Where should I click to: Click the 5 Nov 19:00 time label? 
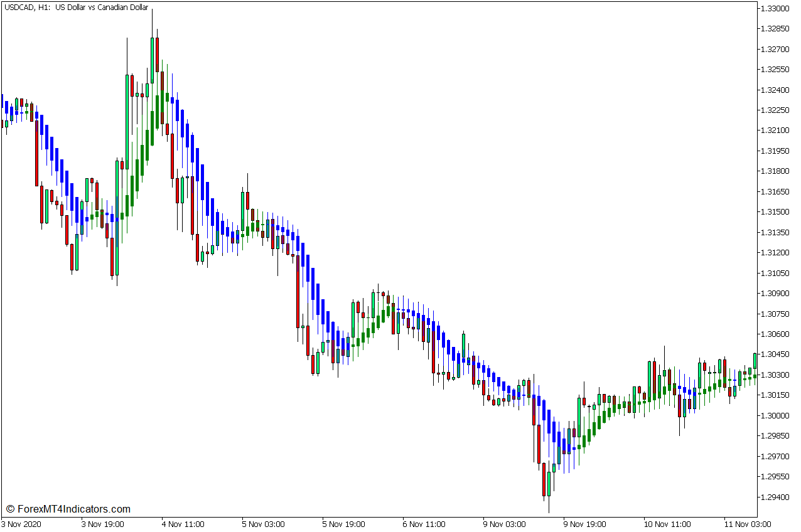[343, 524]
